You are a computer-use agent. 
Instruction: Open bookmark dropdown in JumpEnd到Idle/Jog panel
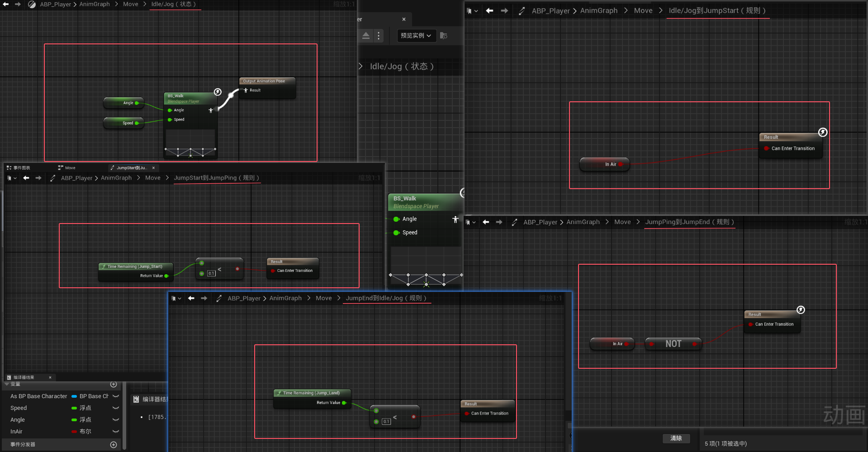coord(176,298)
